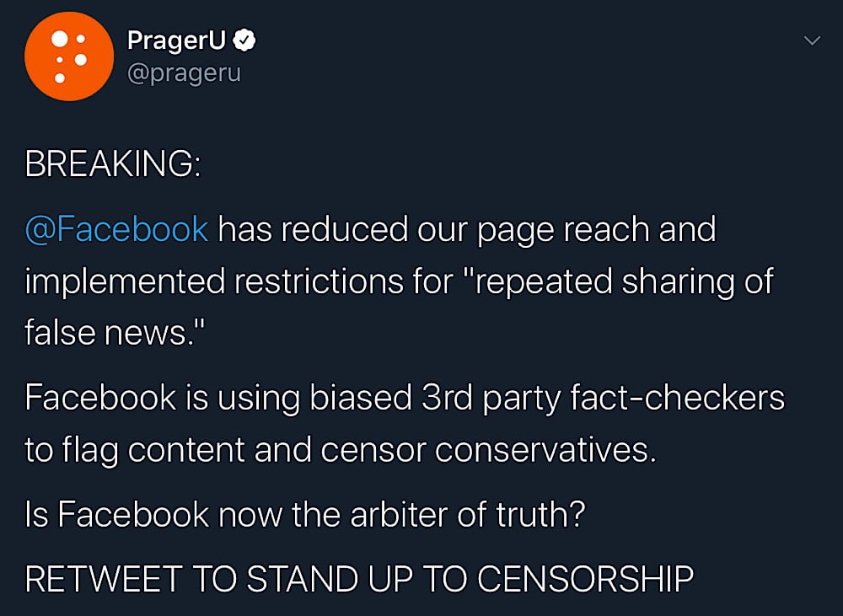This screenshot has height=616, width=843.
Task: Open the PragerU orange profile avatar
Action: tap(69, 56)
